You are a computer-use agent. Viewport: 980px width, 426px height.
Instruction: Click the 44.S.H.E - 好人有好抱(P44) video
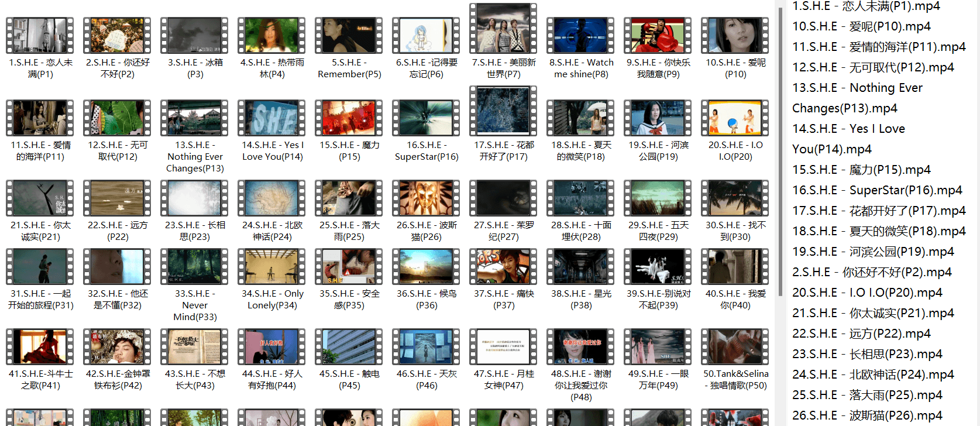pyautogui.click(x=271, y=346)
